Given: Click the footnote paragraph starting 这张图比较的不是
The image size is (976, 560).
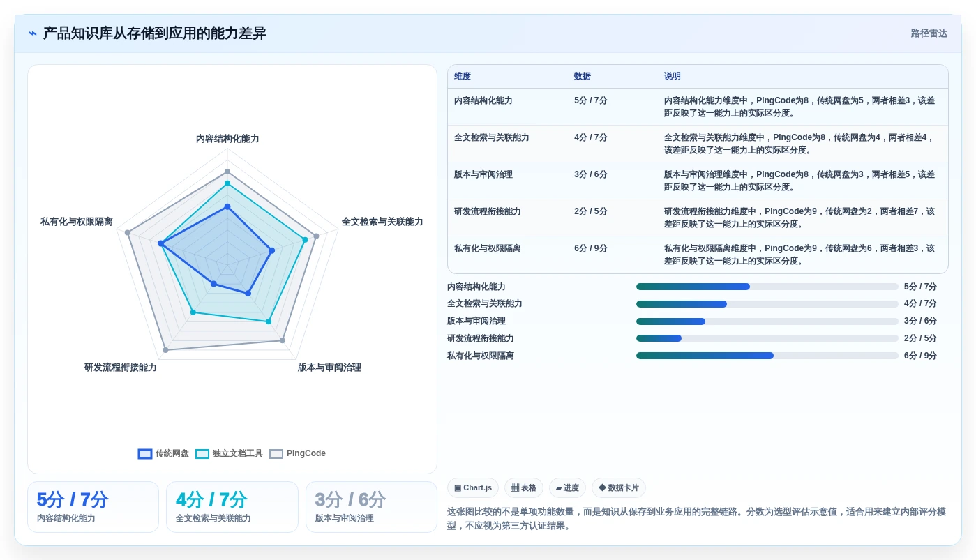Looking at the screenshot, I should (696, 519).
